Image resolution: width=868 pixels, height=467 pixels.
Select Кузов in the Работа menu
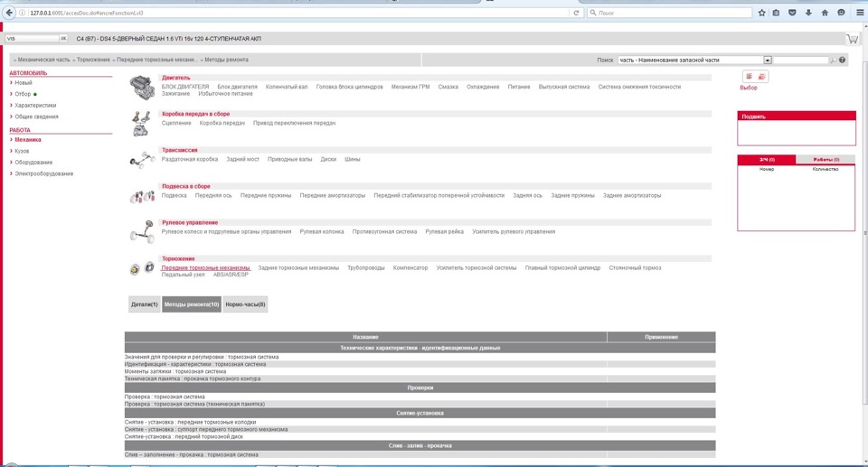pos(22,151)
